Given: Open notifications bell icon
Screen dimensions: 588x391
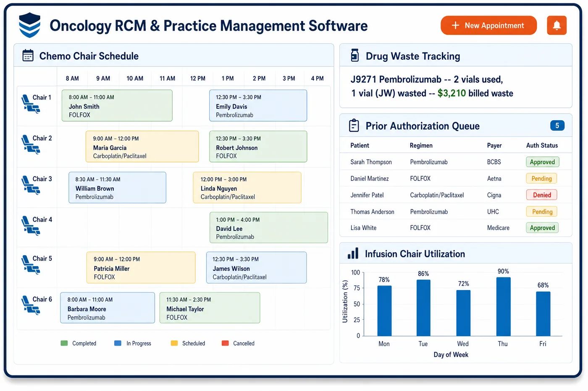Looking at the screenshot, I should click(556, 26).
